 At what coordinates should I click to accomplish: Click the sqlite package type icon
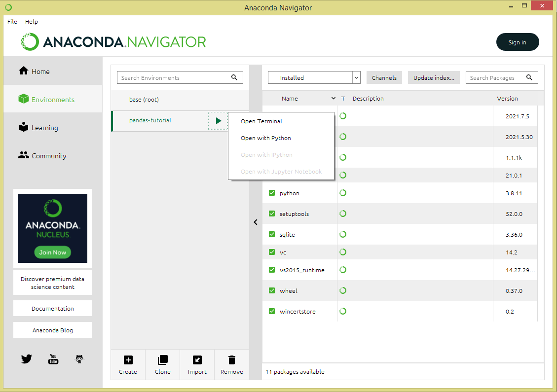coord(343,234)
